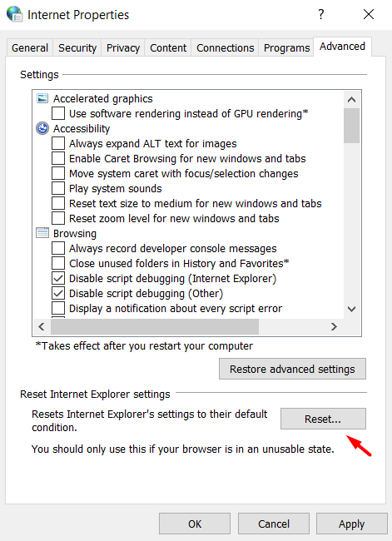
Task: Select the Accelerated graphics heading text
Action: coord(103,99)
